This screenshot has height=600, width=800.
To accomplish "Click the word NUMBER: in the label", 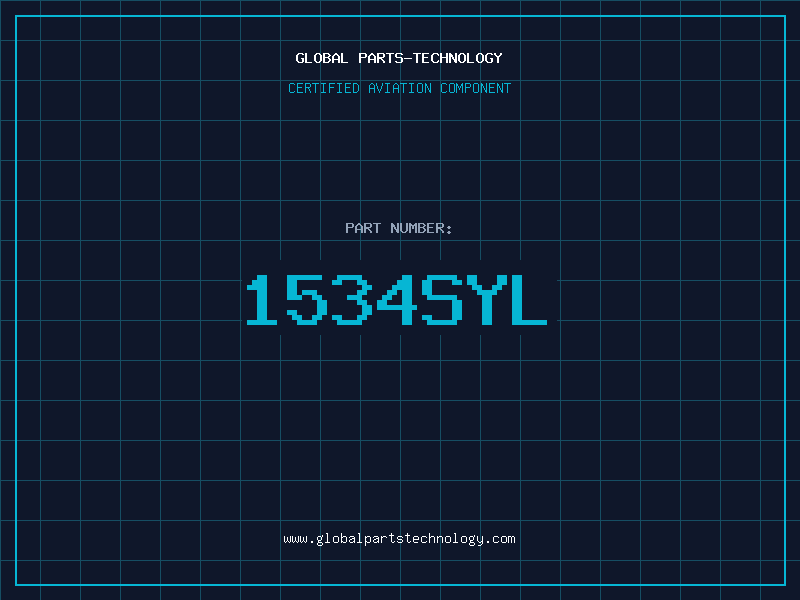I will (x=421, y=228).
